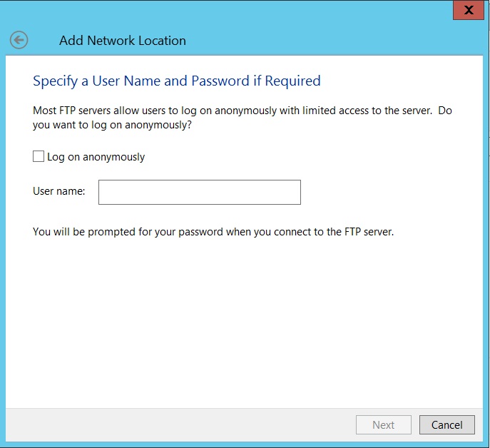Enable the Log on anonymously checkbox
This screenshot has width=490, height=448.
click(x=39, y=156)
